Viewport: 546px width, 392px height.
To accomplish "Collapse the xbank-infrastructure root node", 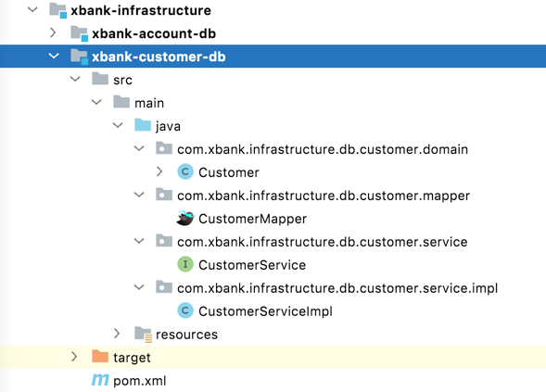I will (x=32, y=9).
